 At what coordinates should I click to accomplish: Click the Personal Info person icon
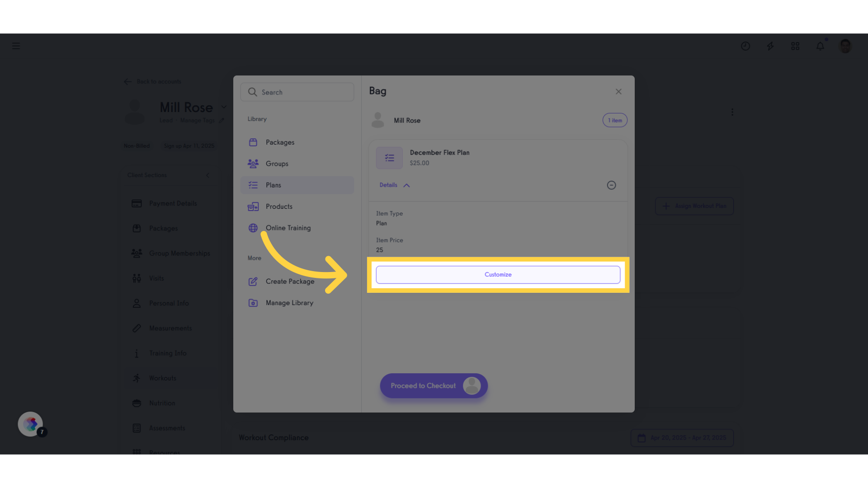137,303
